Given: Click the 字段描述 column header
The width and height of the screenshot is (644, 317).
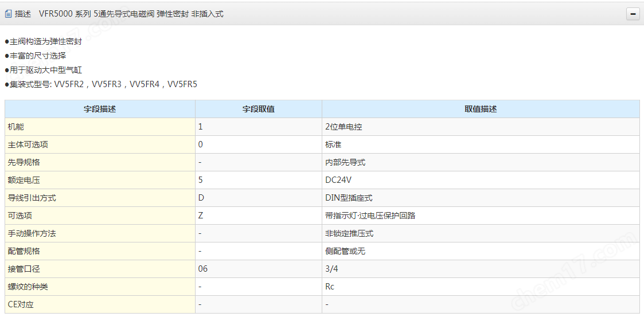Looking at the screenshot, I should [100, 109].
